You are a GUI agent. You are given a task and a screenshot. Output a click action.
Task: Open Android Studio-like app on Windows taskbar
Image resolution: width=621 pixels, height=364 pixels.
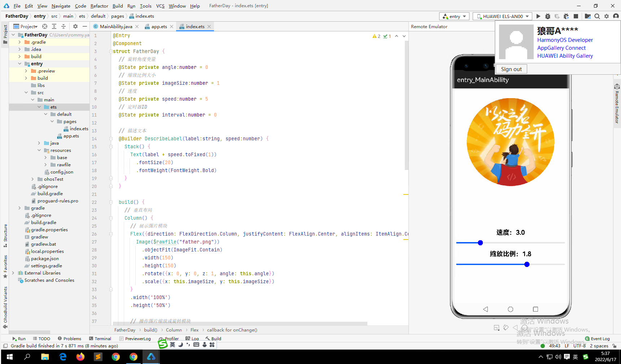151,357
